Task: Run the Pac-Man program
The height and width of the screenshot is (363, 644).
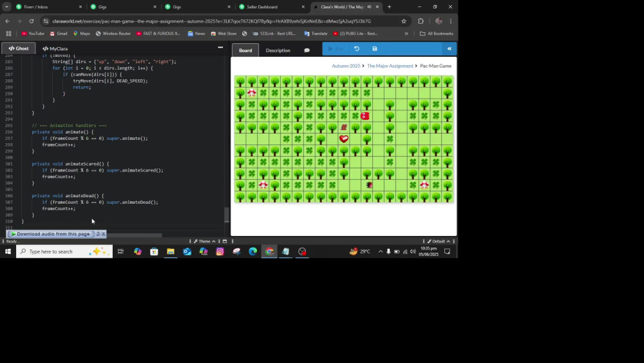Action: coord(336,48)
